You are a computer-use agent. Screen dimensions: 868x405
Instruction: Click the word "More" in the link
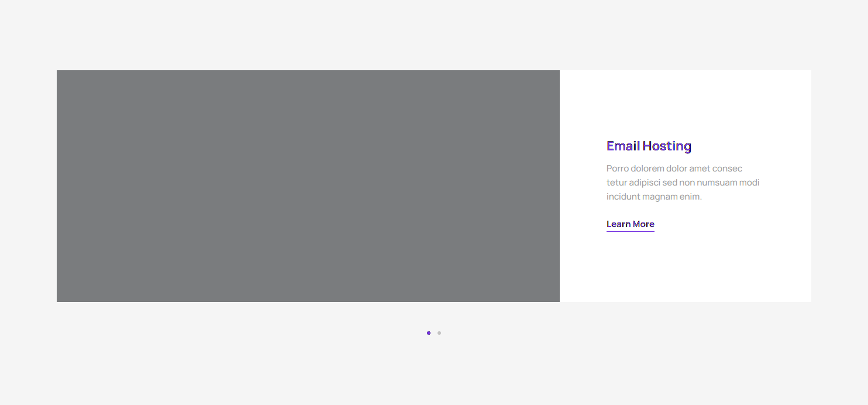[x=643, y=224]
